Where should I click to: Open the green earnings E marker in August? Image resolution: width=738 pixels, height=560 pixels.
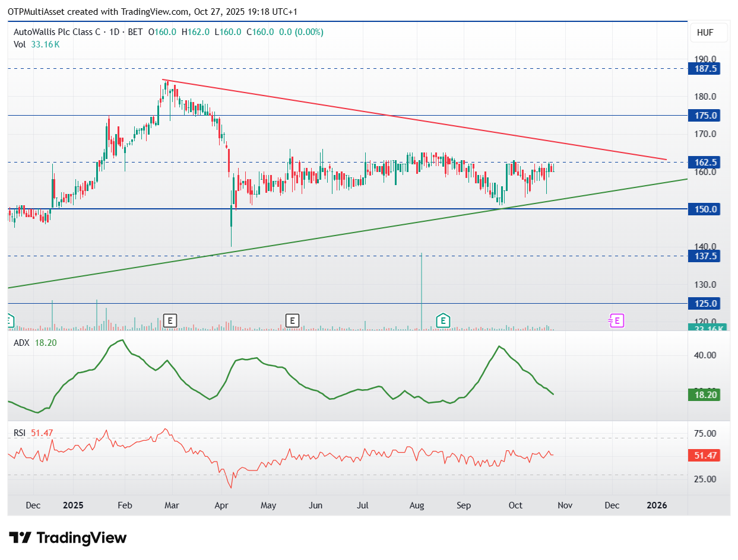coord(442,321)
